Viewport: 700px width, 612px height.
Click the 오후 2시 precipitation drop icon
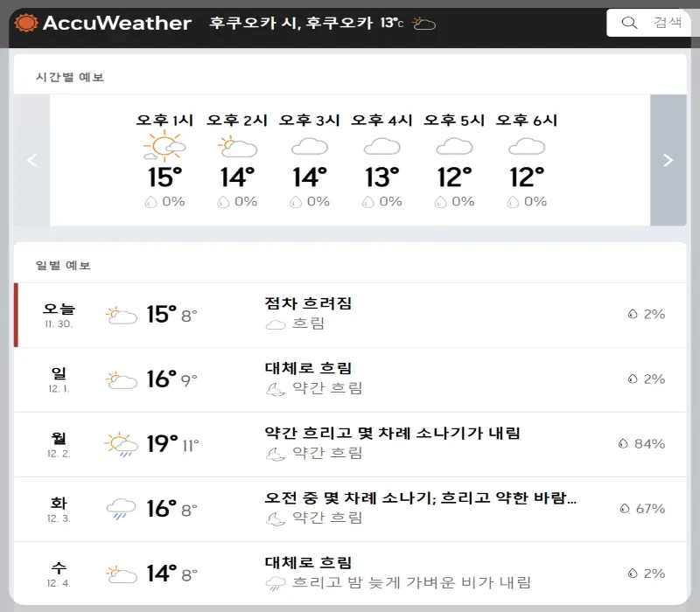click(x=223, y=202)
